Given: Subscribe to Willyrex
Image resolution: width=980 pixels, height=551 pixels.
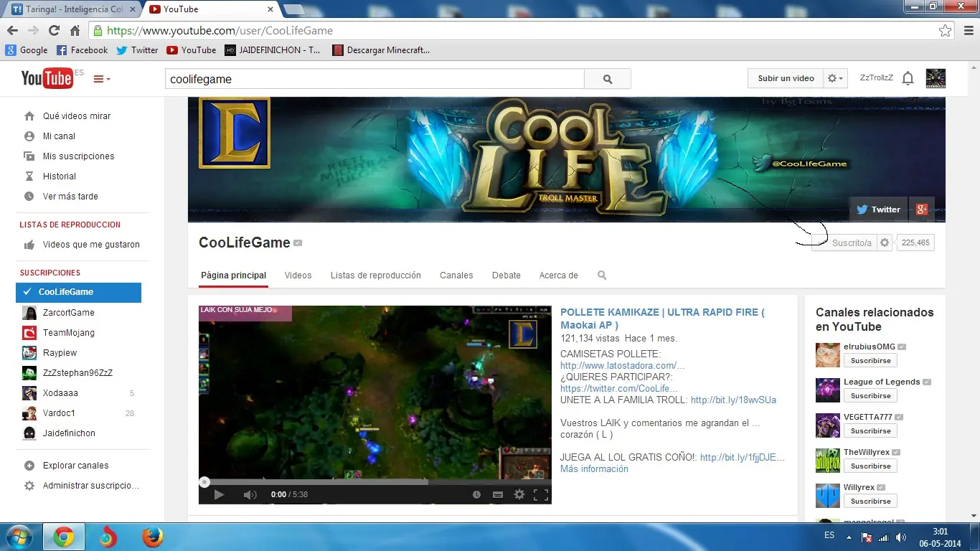Looking at the screenshot, I should (x=870, y=501).
